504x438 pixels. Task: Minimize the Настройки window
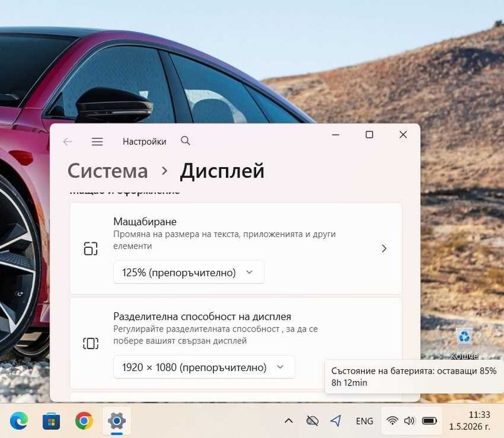[336, 135]
